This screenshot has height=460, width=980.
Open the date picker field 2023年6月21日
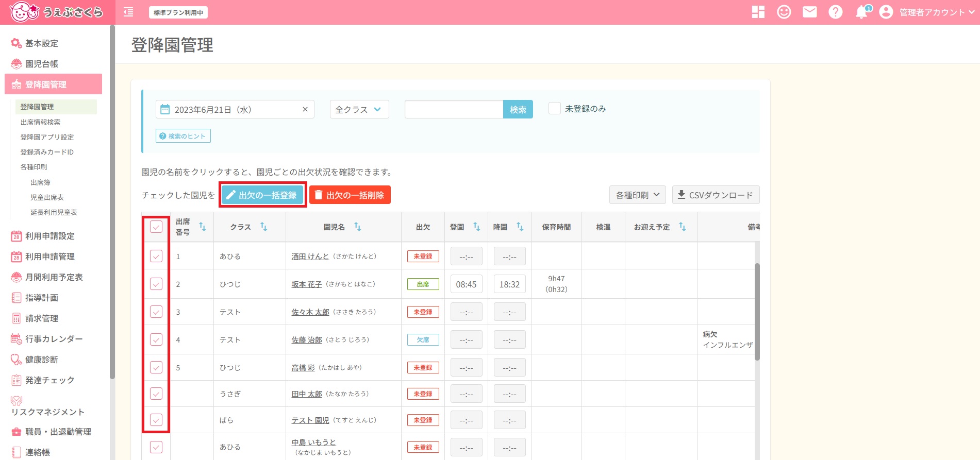235,109
